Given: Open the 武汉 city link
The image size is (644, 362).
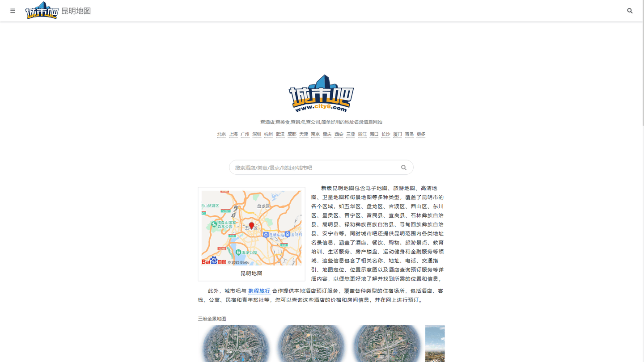Looking at the screenshot, I should (x=280, y=134).
